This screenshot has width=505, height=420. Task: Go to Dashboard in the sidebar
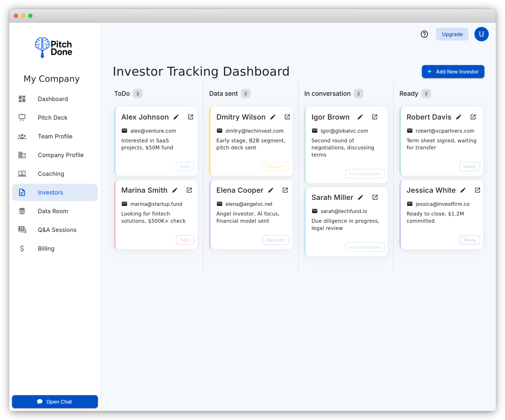[x=55, y=99]
